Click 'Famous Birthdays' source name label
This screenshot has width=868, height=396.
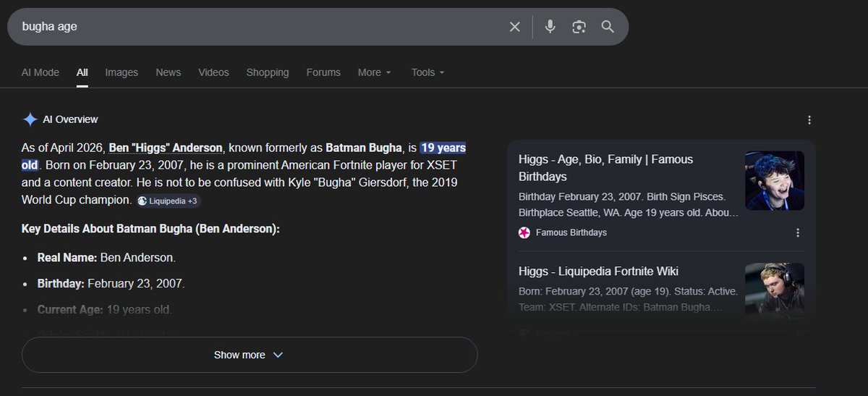(x=571, y=232)
